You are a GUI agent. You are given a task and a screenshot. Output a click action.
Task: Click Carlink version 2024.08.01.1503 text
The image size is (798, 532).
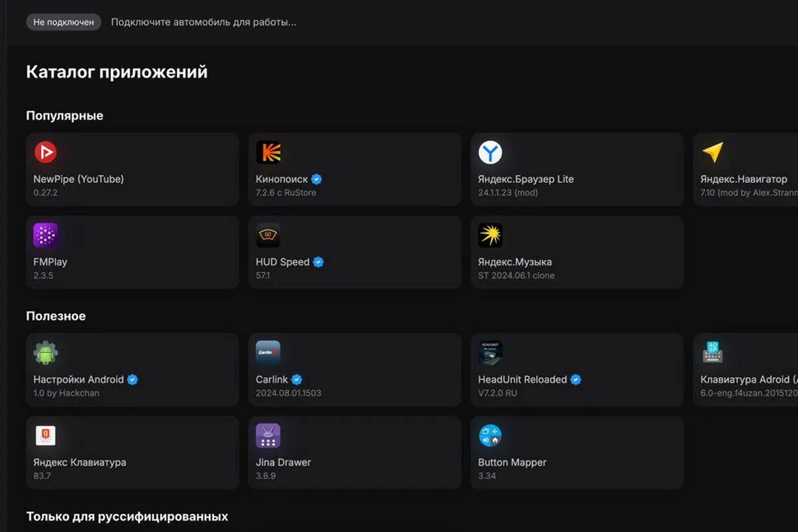click(x=289, y=393)
